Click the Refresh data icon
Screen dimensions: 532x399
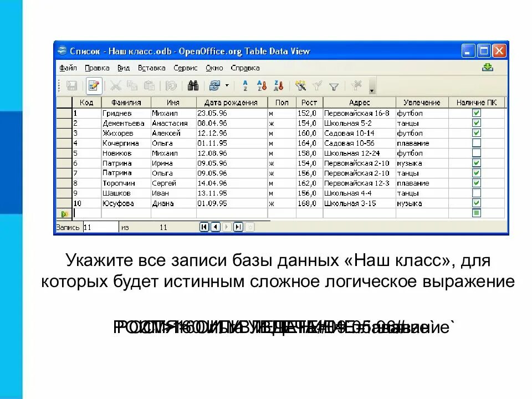click(215, 86)
